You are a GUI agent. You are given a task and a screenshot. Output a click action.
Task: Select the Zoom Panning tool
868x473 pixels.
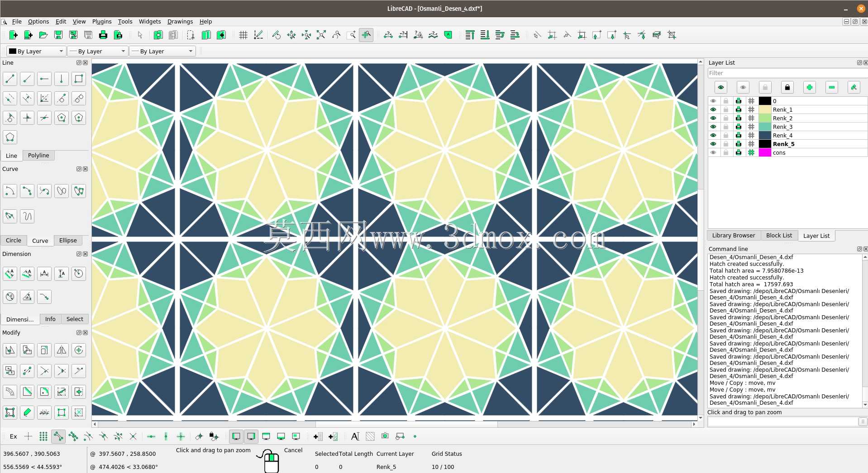click(366, 35)
